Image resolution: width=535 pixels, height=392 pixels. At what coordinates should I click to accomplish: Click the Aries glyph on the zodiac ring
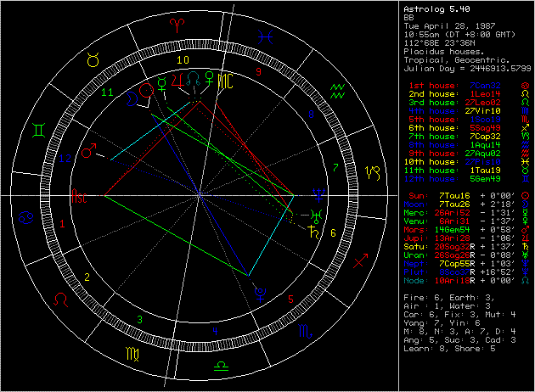pyautogui.click(x=177, y=21)
